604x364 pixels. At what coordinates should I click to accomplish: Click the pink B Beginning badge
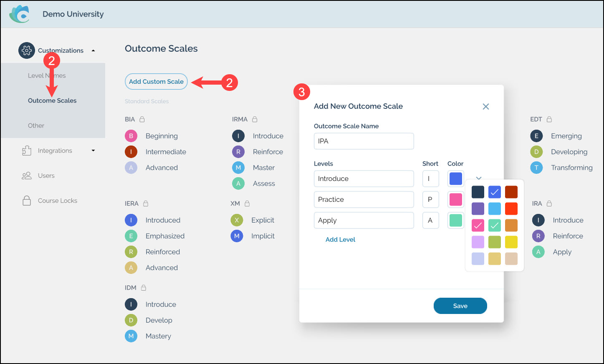[131, 136]
